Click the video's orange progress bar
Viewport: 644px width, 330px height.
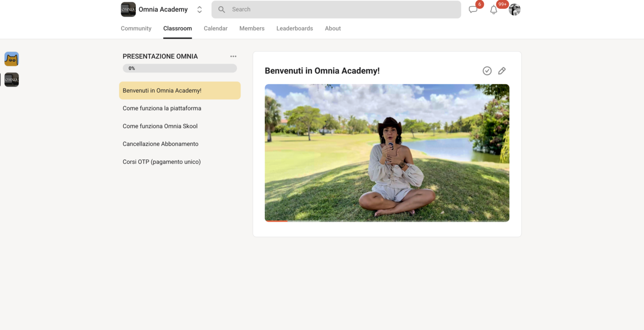[276, 221]
